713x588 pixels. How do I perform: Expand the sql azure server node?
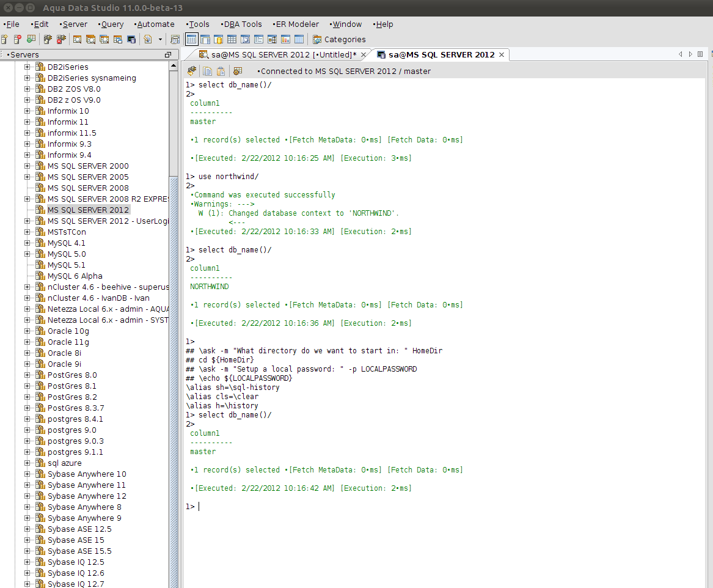27,463
